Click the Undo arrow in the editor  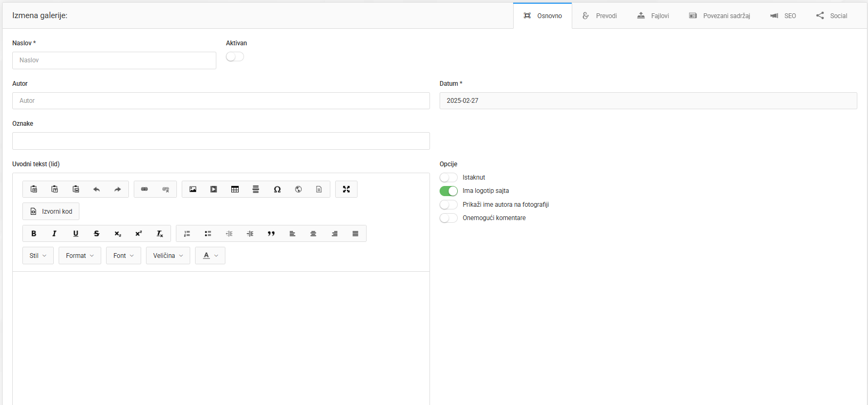tap(96, 189)
